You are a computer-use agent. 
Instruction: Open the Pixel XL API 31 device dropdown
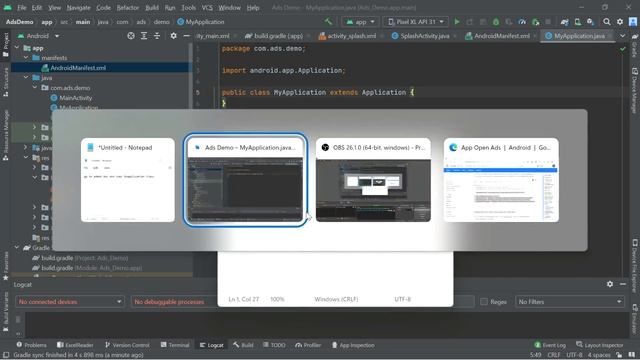tap(416, 22)
